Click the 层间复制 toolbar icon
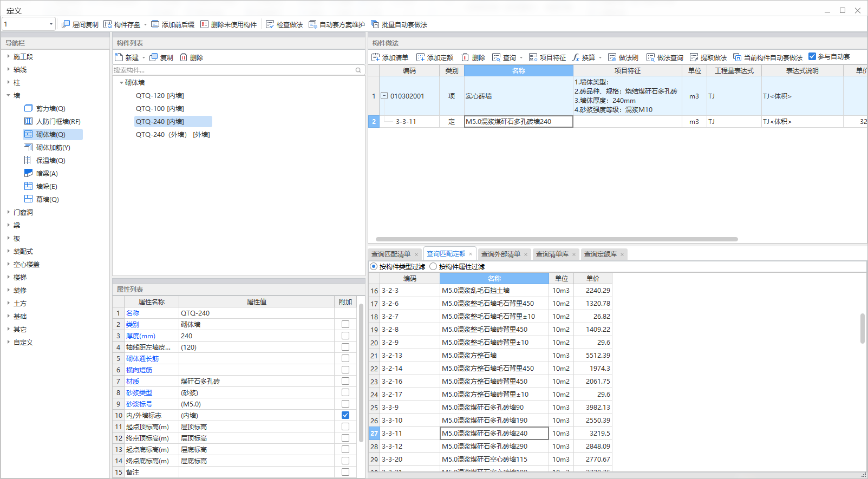Screen dimensions: 868x479 point(66,24)
